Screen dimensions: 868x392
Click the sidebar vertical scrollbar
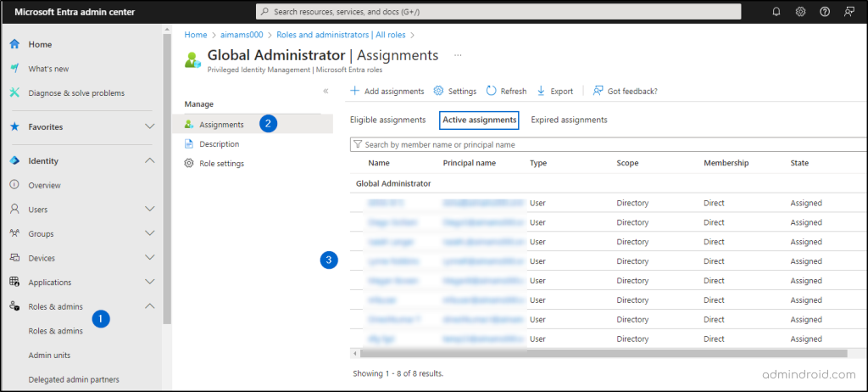click(x=167, y=177)
